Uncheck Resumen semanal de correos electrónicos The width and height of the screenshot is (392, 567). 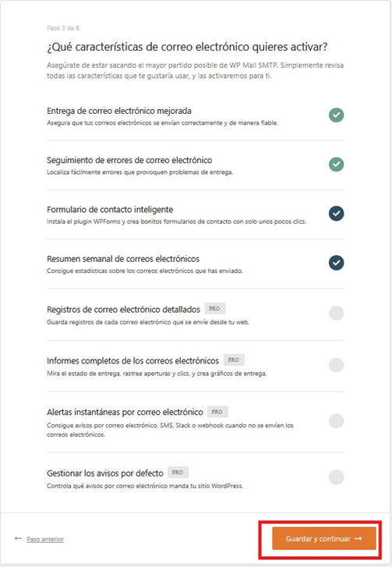(336, 263)
